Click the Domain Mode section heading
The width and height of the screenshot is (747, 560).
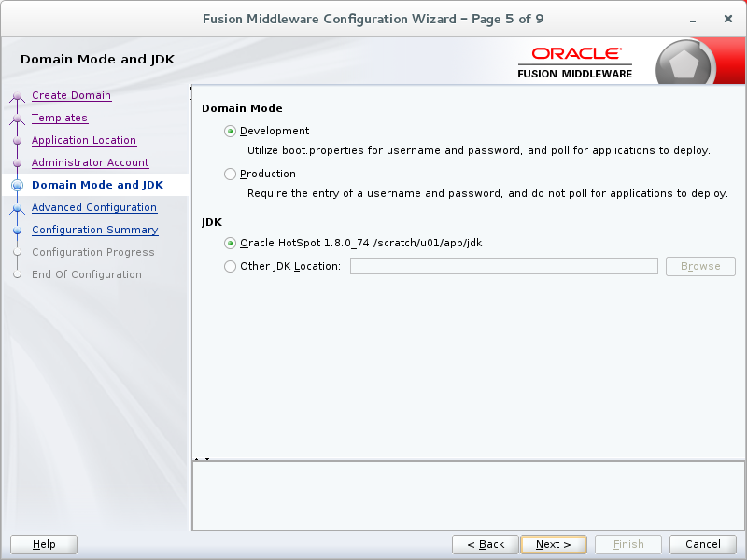coord(242,108)
